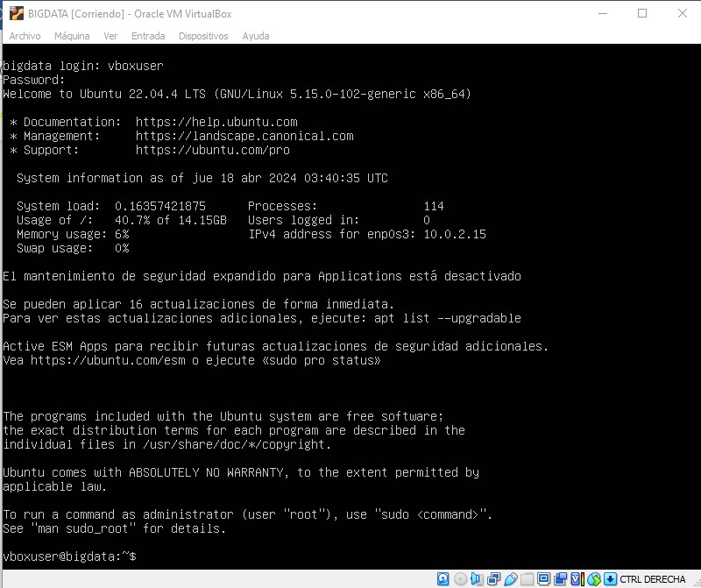Click the hard disk activity status icon
Screen dimensions: 701x588
(x=442, y=578)
